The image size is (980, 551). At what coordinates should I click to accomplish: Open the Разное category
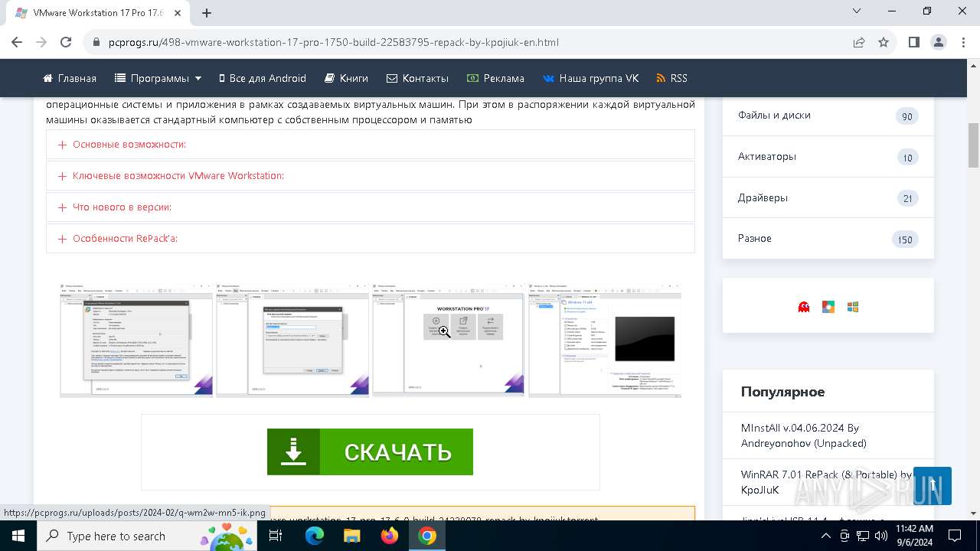(x=828, y=239)
